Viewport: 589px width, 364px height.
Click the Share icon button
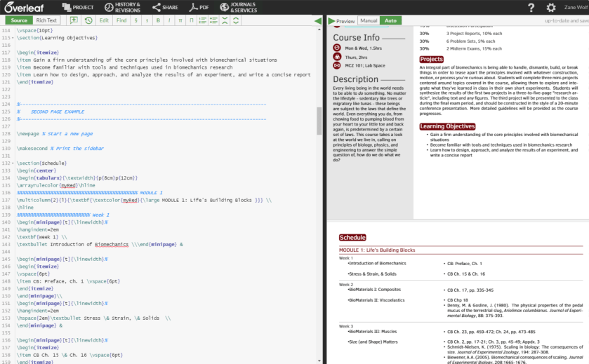point(166,7)
